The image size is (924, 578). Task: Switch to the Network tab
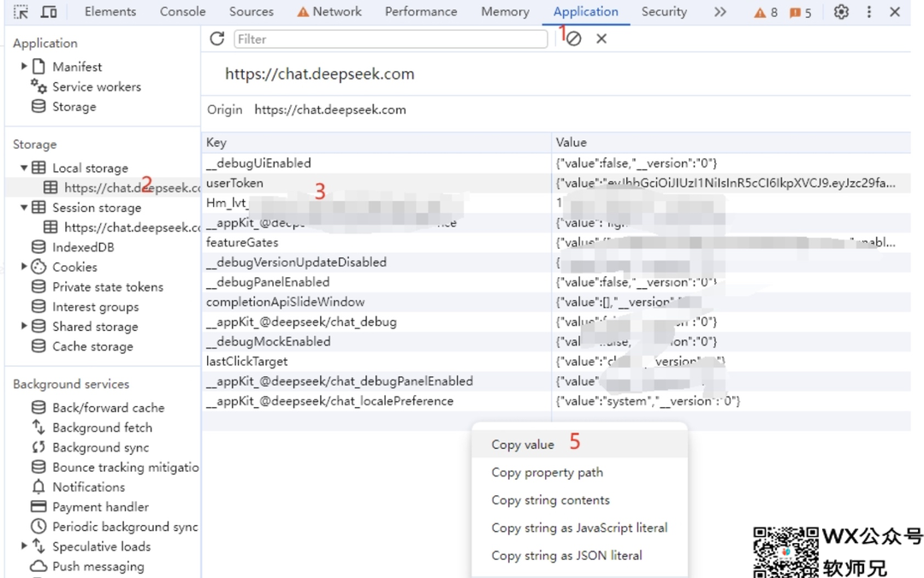[329, 12]
